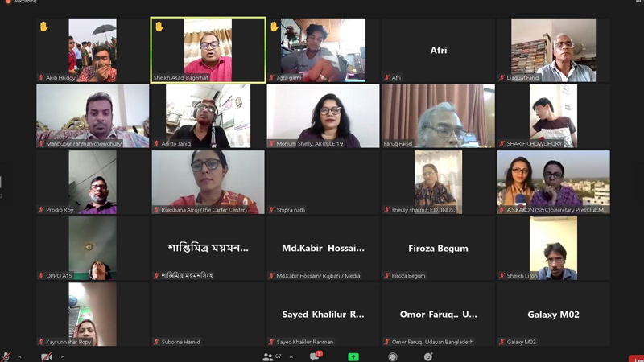Click muted mic icon beside Liaquat Faridi
Screen dimensions: 644x362
click(502, 77)
